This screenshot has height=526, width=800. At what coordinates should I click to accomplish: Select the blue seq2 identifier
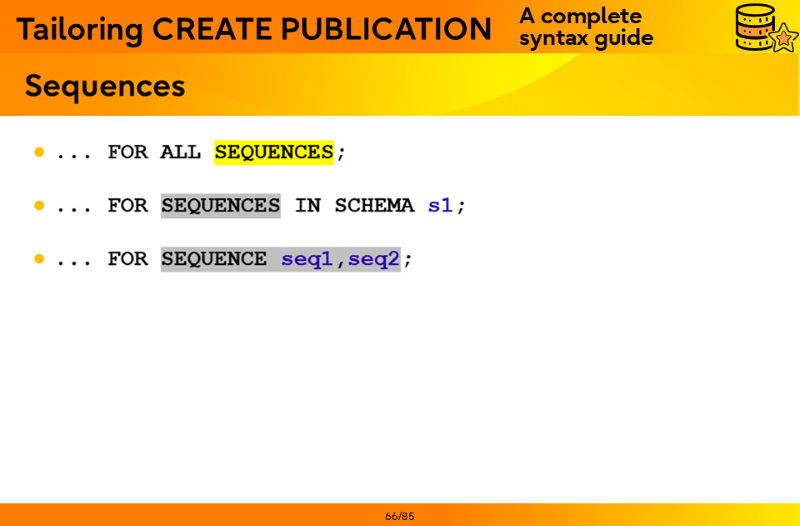[374, 259]
